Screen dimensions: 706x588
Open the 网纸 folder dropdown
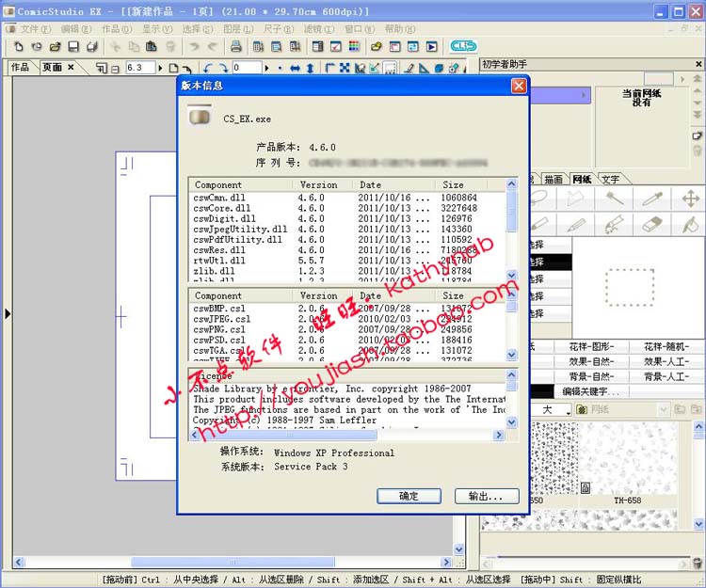664,409
